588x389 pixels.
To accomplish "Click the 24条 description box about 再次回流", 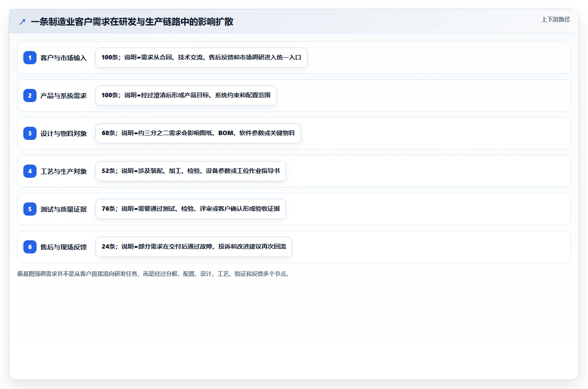I will [x=194, y=247].
